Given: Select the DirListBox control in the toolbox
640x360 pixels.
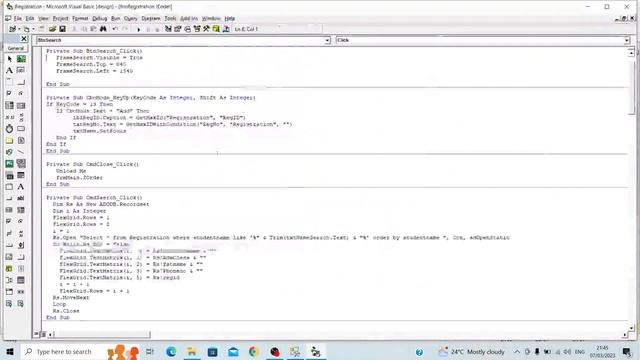Looking at the screenshot, I should click(9, 140).
